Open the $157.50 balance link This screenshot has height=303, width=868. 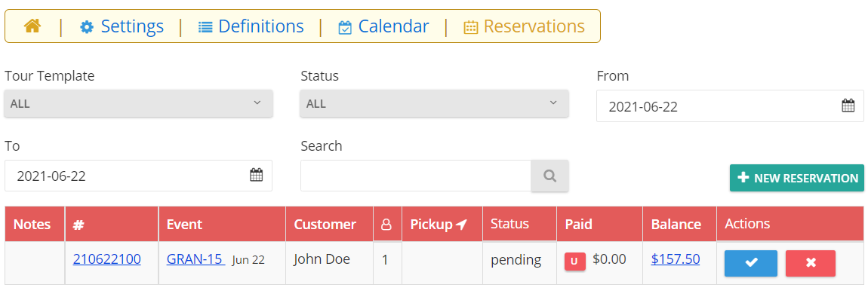676,259
